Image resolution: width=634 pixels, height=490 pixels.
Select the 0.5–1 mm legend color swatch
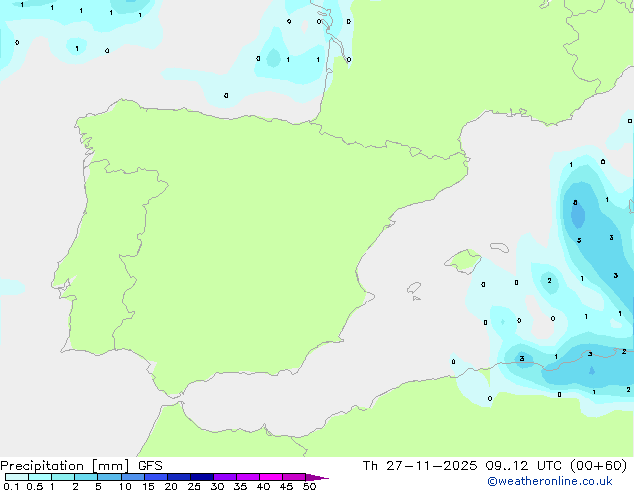(40, 477)
